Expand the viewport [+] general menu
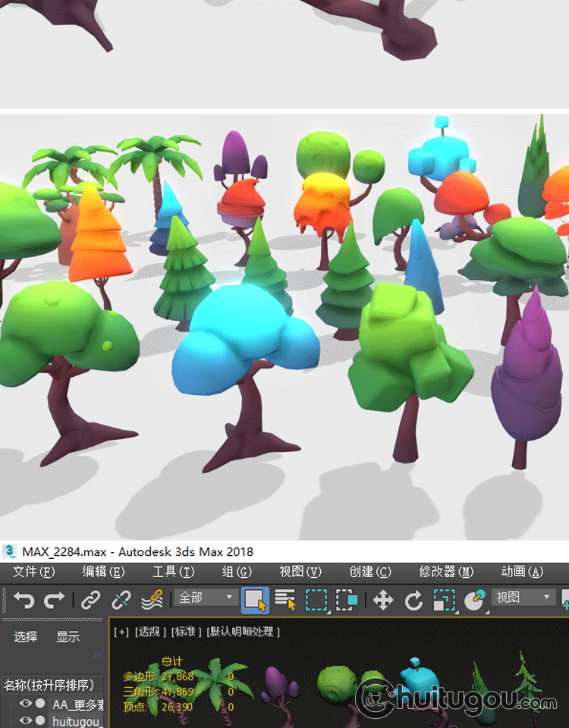Image resolution: width=569 pixels, height=728 pixels. pos(121,632)
